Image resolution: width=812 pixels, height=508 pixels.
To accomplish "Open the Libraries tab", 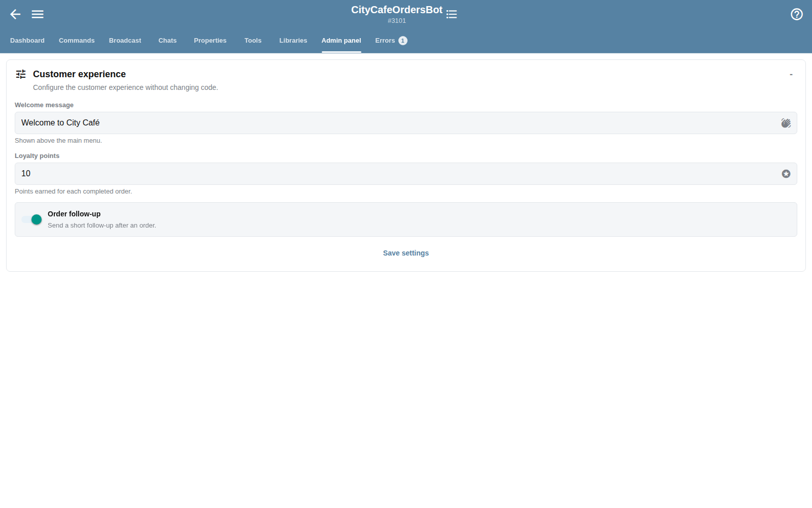I will click(293, 41).
